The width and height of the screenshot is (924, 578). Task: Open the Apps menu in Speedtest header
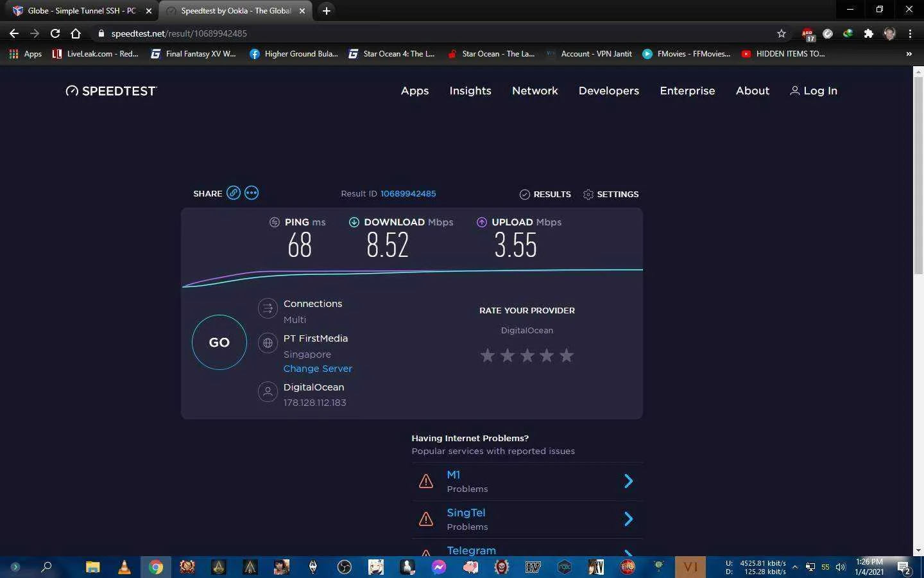pos(415,91)
